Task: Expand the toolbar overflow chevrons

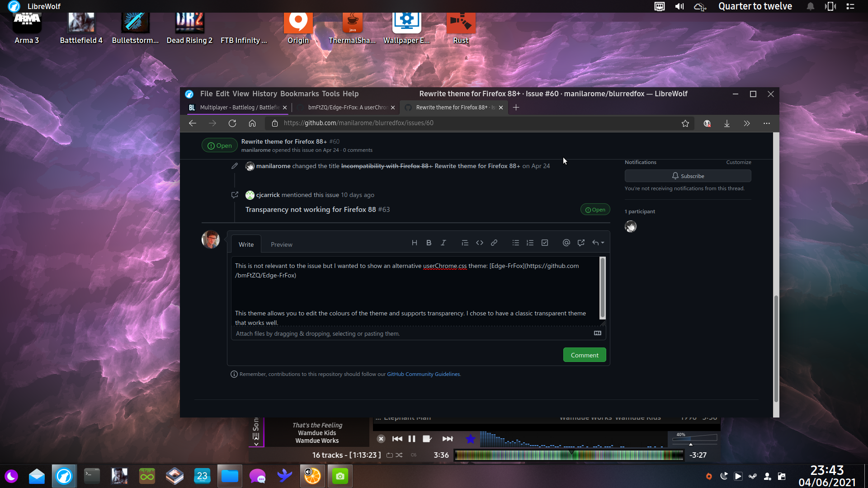Action: [x=747, y=123]
